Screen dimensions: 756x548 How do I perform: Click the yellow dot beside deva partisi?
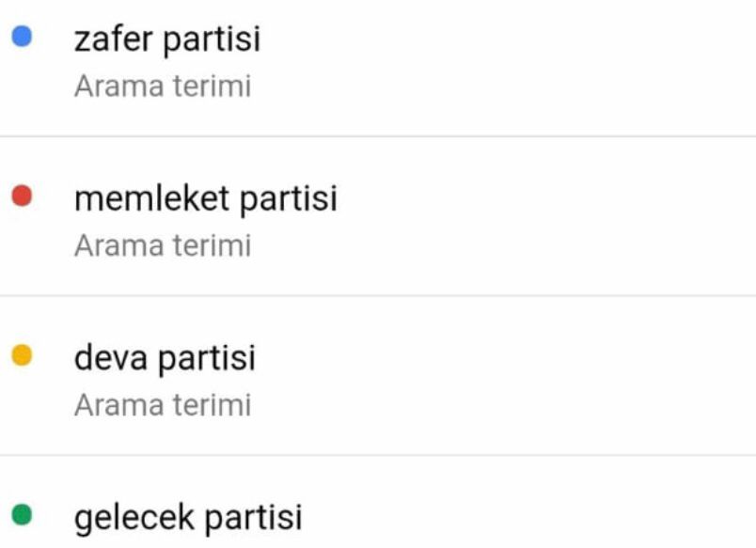pos(22,355)
